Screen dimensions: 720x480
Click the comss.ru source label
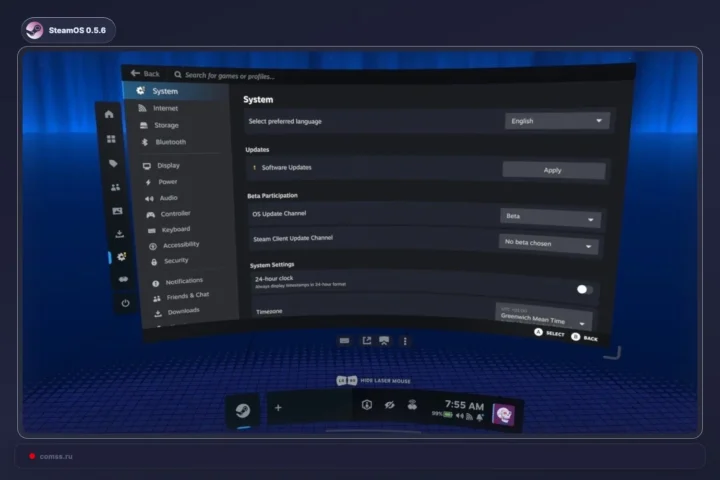click(x=56, y=456)
